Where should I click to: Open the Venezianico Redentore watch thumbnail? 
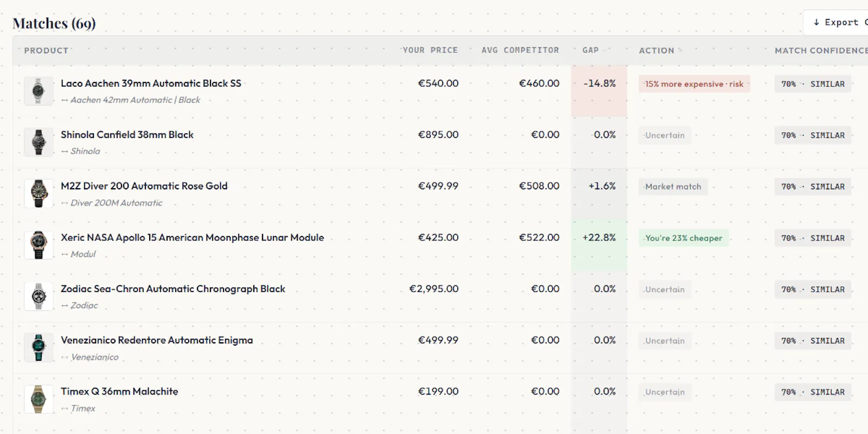pyautogui.click(x=39, y=348)
